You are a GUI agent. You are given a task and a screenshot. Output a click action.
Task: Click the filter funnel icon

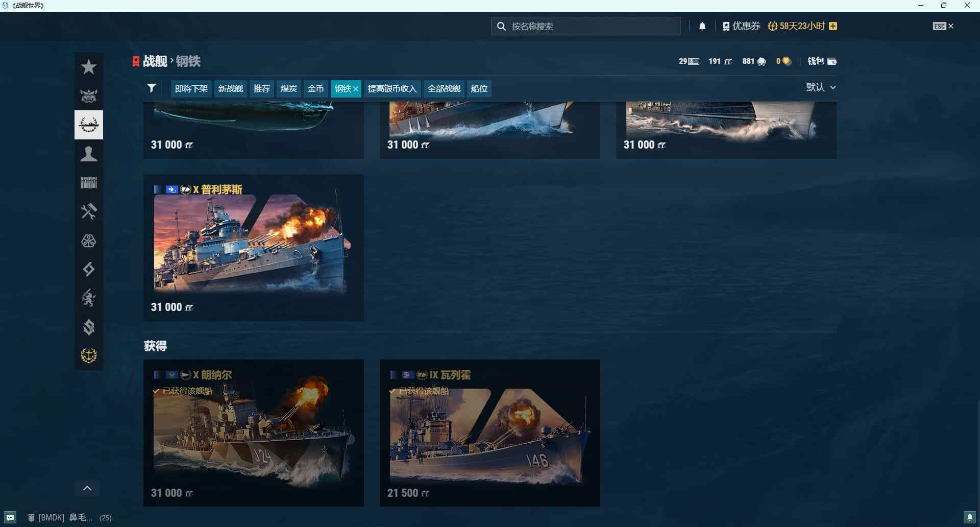coord(152,88)
